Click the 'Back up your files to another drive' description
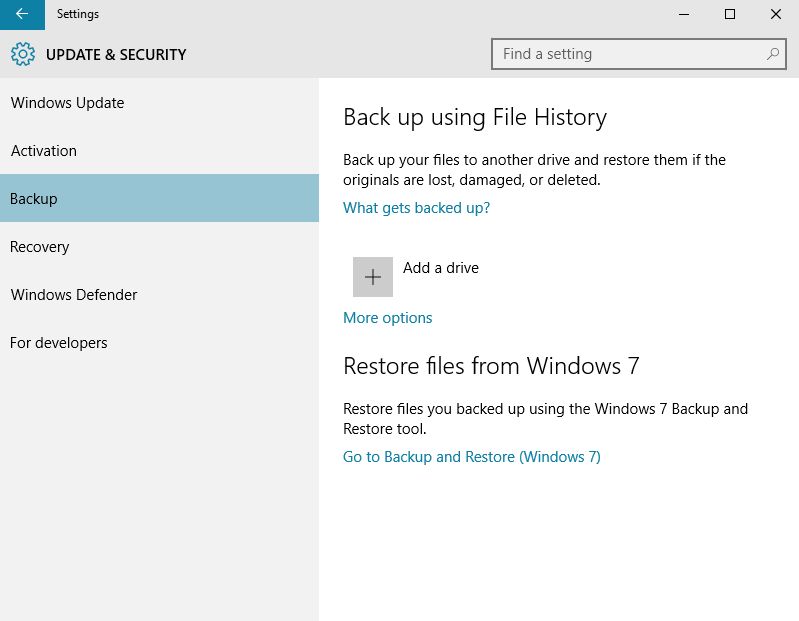Screen dimensions: 799x621 point(534,170)
